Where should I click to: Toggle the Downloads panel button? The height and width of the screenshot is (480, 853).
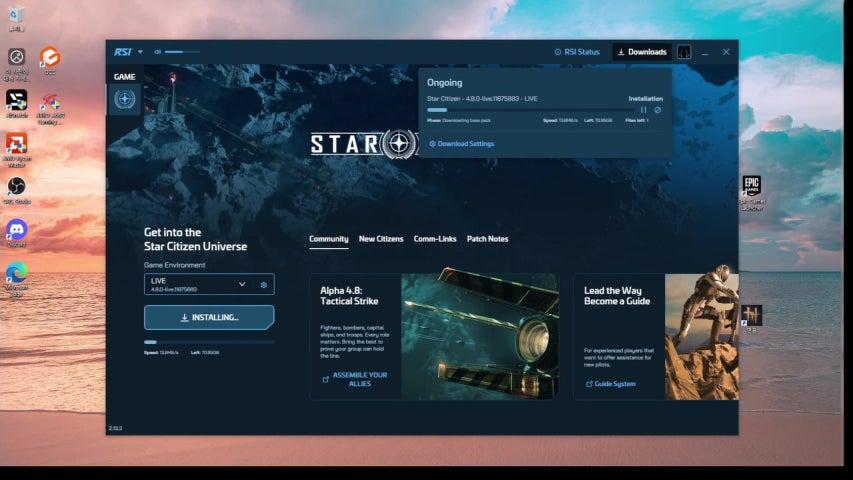(642, 52)
